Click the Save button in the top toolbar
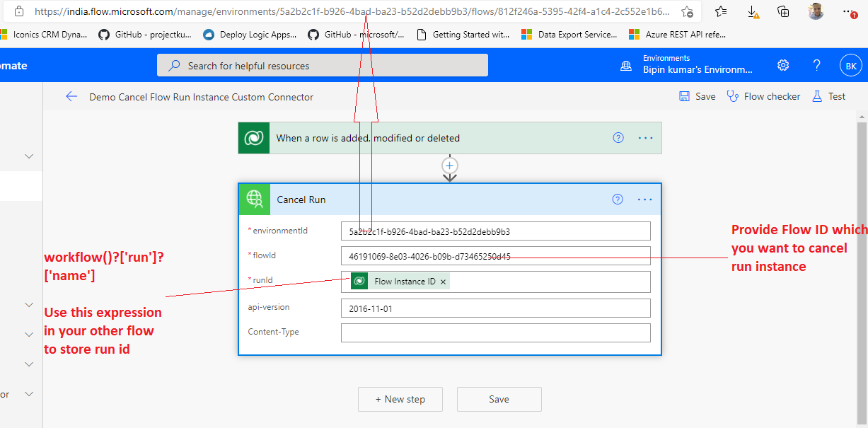Viewport: 868px width, 428px height. click(698, 97)
